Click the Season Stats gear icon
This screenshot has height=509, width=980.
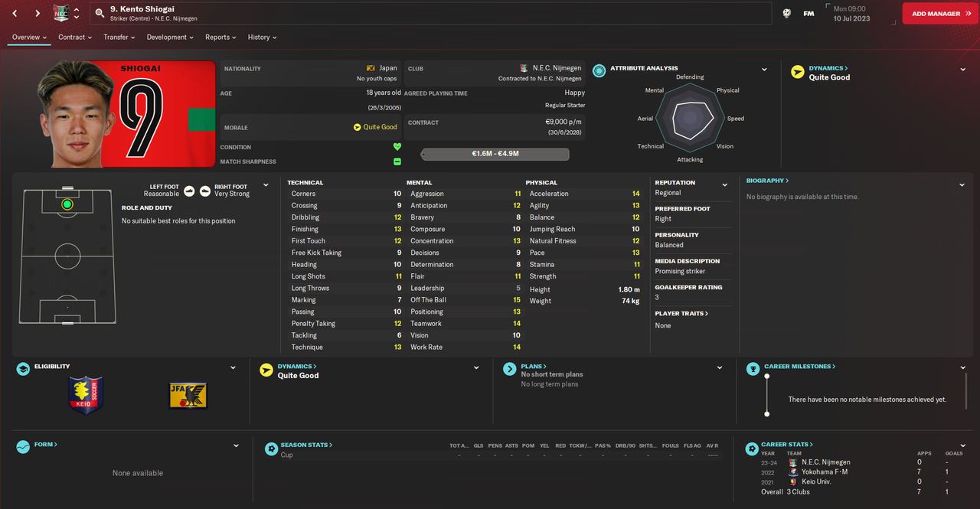click(x=271, y=449)
